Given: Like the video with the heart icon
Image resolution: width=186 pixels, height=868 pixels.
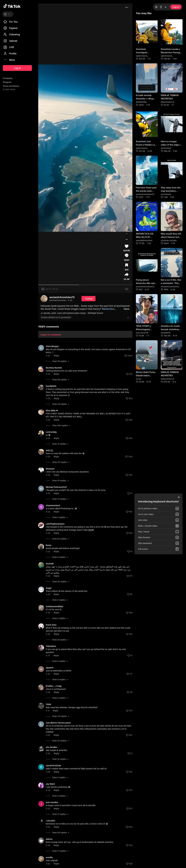Looking at the screenshot, I should point(126,246).
